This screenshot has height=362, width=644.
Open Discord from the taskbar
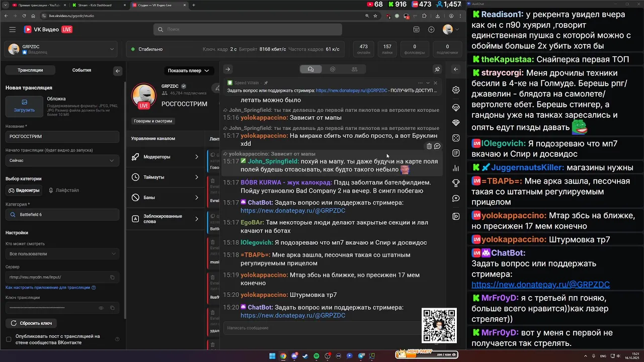294,356
